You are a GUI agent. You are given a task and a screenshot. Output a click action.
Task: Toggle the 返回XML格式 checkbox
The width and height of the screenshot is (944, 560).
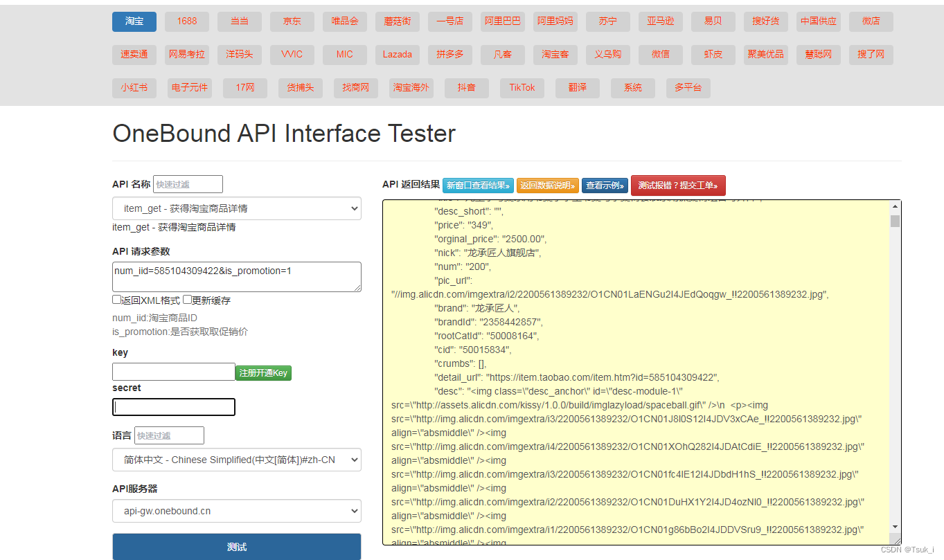[x=116, y=300]
